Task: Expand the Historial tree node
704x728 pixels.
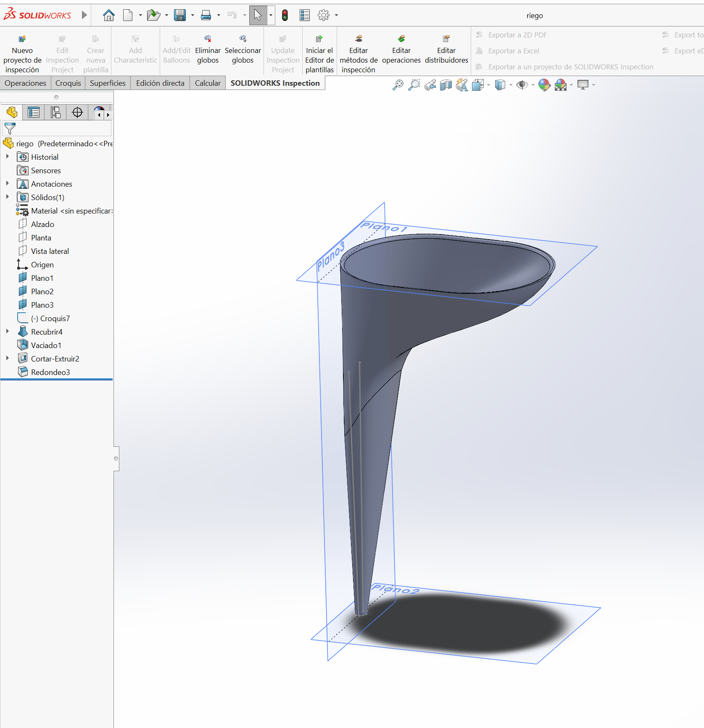Action: tap(8, 157)
